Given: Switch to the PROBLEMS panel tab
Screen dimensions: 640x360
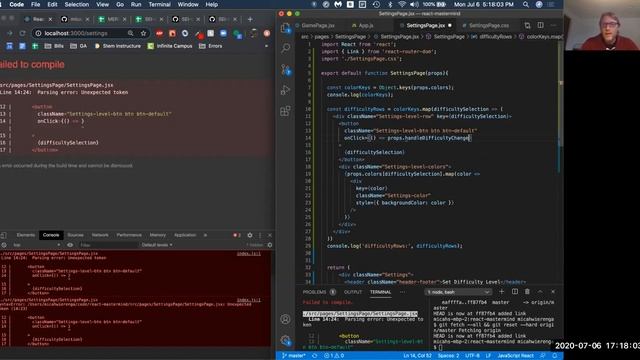Looking at the screenshot, I should 314,292.
